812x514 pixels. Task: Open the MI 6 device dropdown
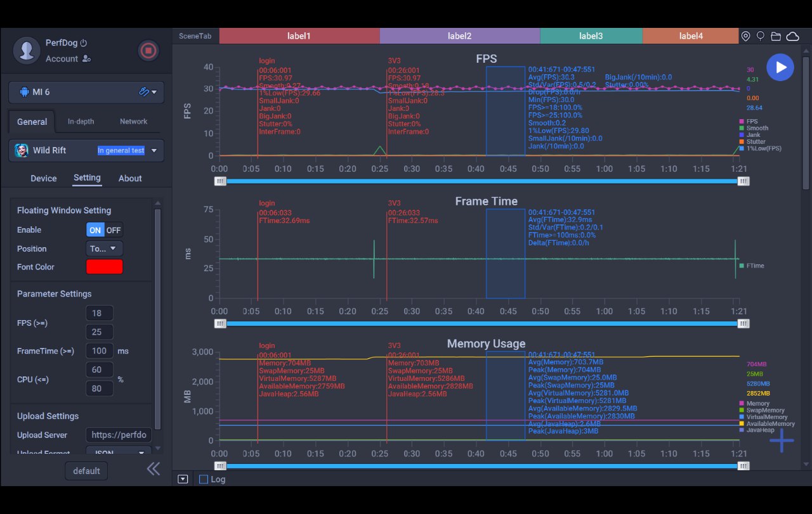(x=86, y=92)
